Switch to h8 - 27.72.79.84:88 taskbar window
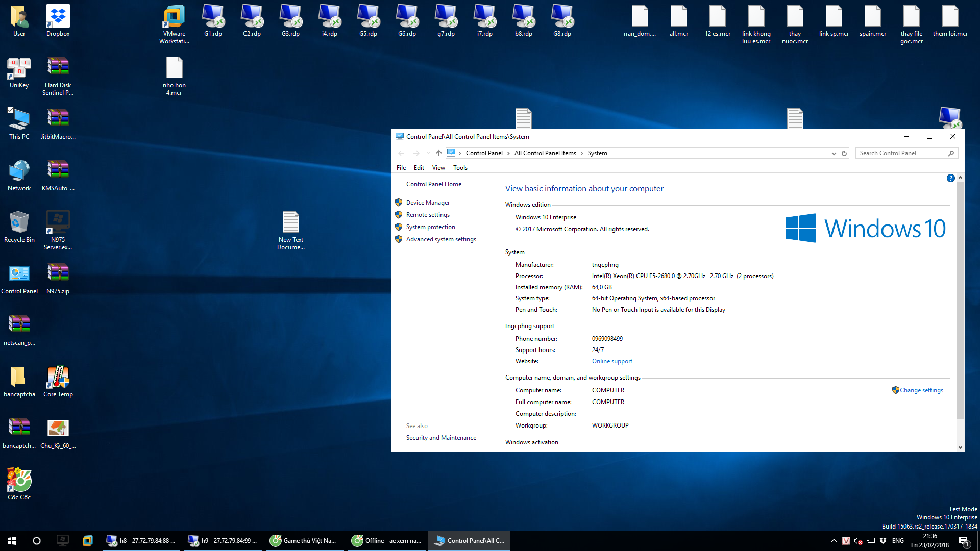This screenshot has width=980, height=551. tap(141, 541)
